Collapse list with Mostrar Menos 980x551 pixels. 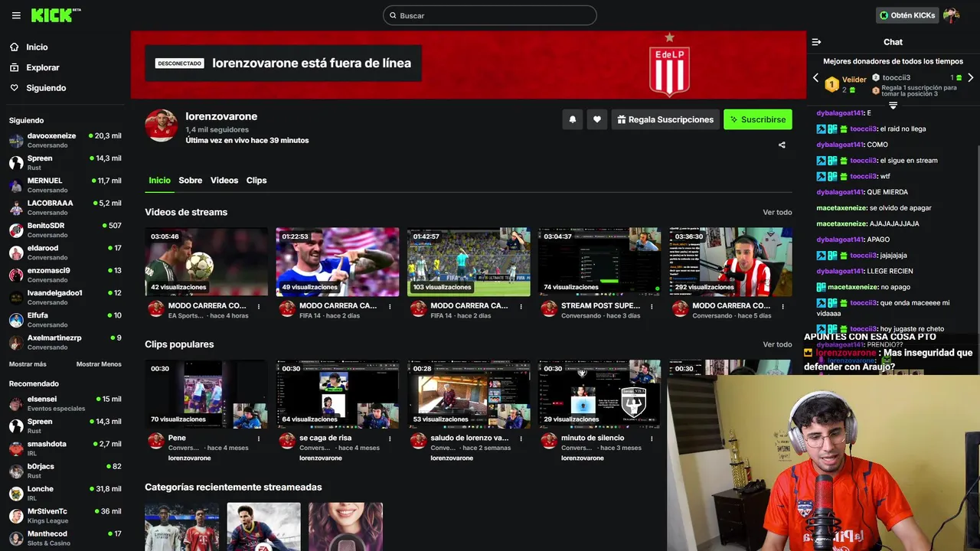pyautogui.click(x=99, y=364)
